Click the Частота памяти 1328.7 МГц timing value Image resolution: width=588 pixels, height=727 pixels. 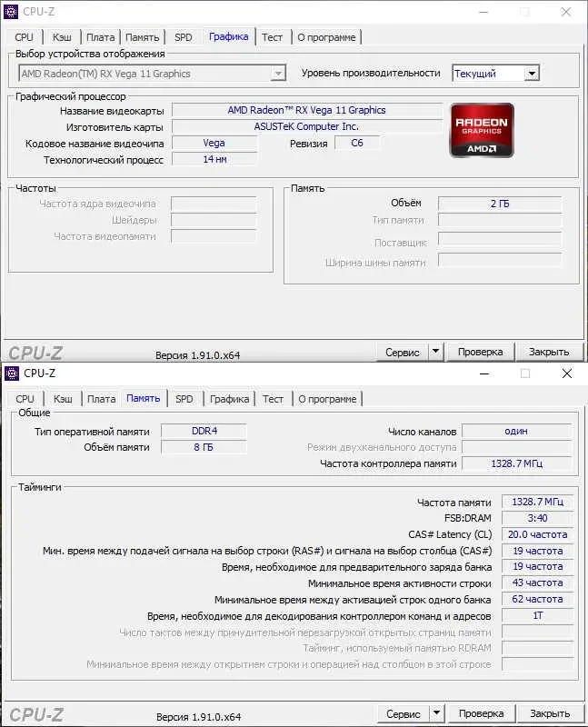pos(537,503)
